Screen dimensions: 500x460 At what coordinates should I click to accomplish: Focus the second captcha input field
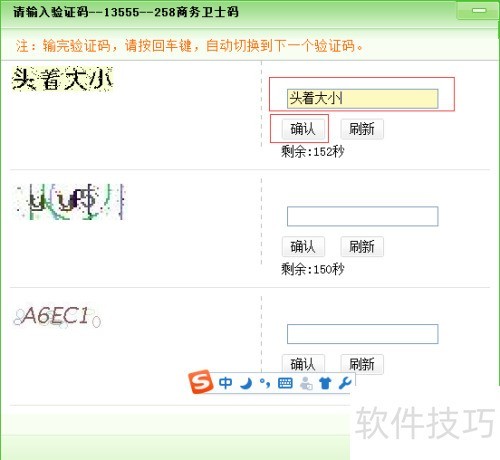362,216
